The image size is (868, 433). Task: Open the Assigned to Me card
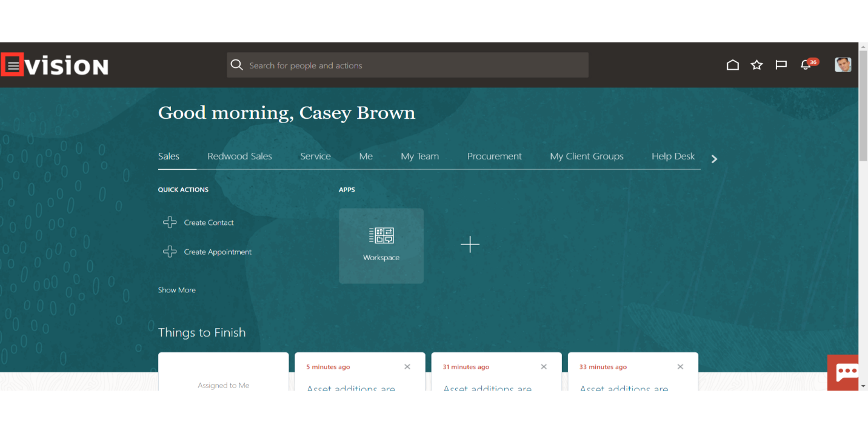pyautogui.click(x=223, y=372)
